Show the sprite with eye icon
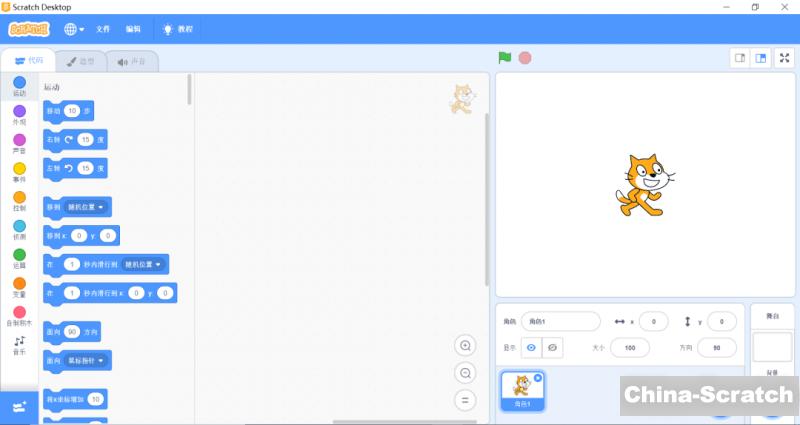Image resolution: width=800 pixels, height=425 pixels. click(x=531, y=347)
